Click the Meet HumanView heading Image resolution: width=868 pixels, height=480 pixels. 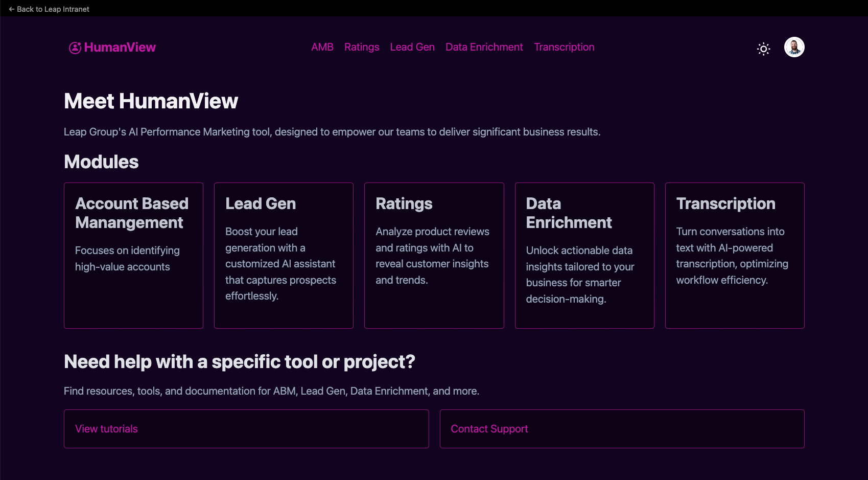[151, 101]
